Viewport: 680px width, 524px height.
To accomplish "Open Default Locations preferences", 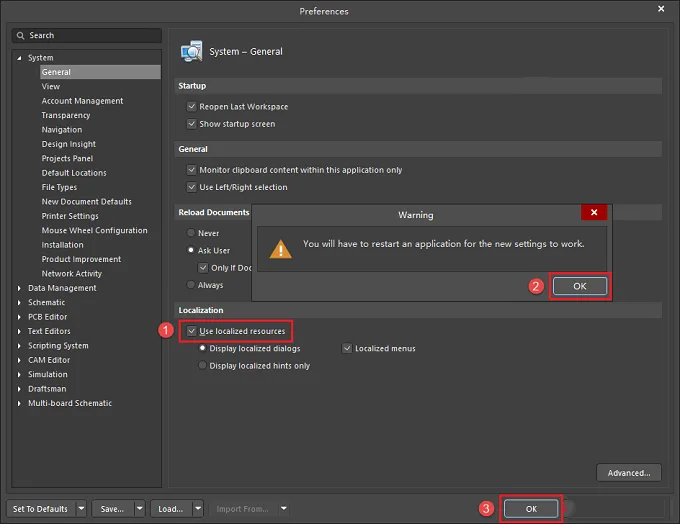I will (x=74, y=173).
